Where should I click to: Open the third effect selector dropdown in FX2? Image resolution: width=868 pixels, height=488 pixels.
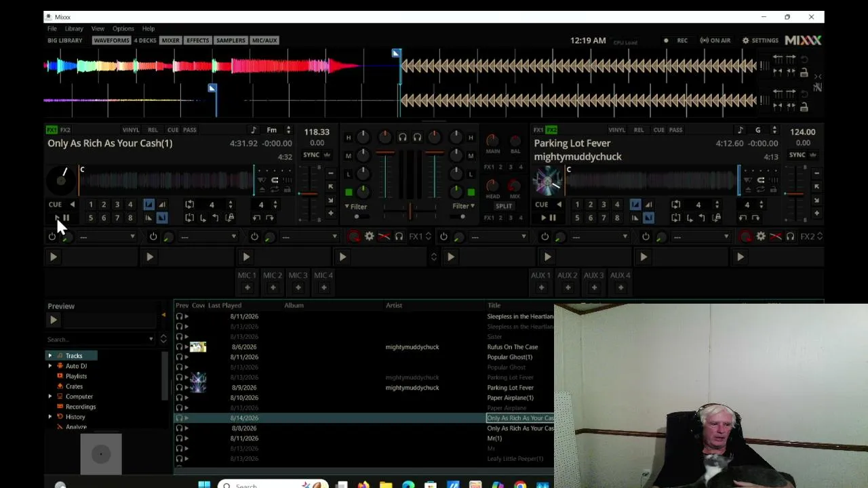pos(701,237)
